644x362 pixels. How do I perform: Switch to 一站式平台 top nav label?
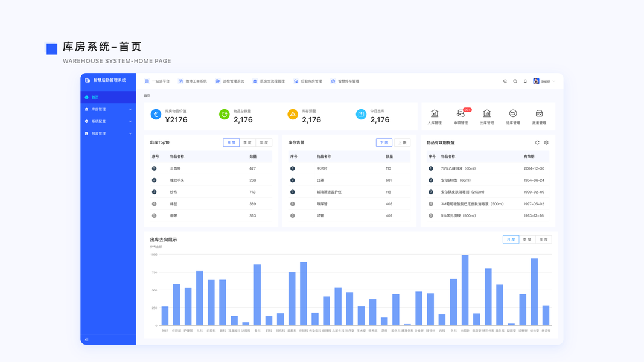pos(161,81)
